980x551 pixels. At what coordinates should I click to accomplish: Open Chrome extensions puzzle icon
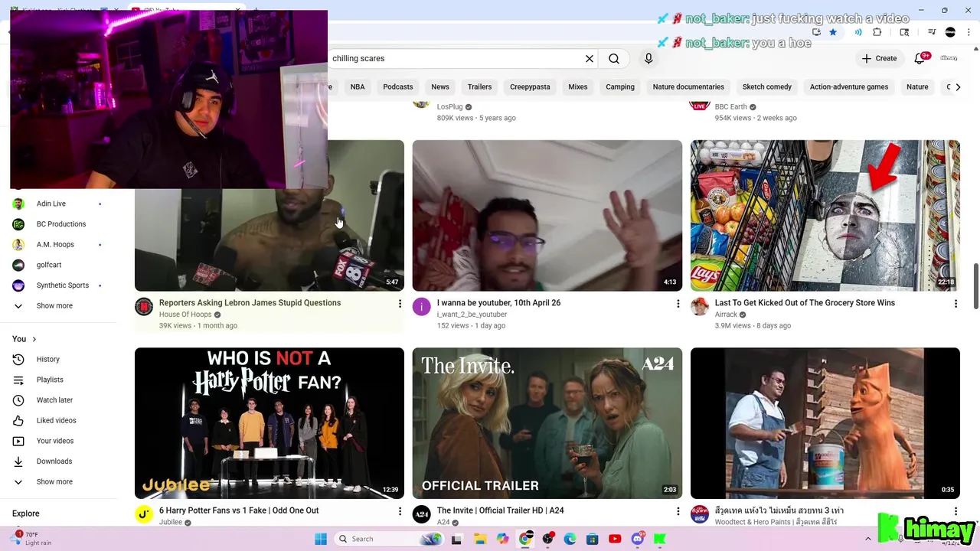(x=877, y=32)
